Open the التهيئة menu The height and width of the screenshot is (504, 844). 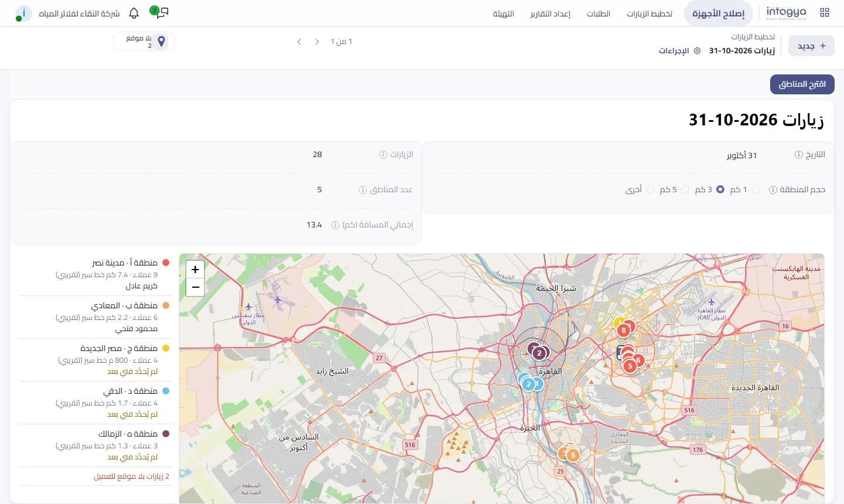pyautogui.click(x=503, y=13)
